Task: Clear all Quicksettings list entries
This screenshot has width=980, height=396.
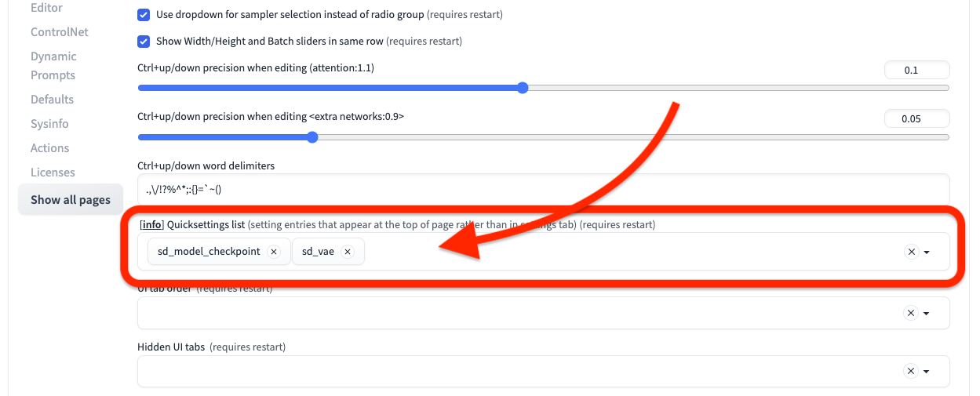Action: pyautogui.click(x=911, y=252)
